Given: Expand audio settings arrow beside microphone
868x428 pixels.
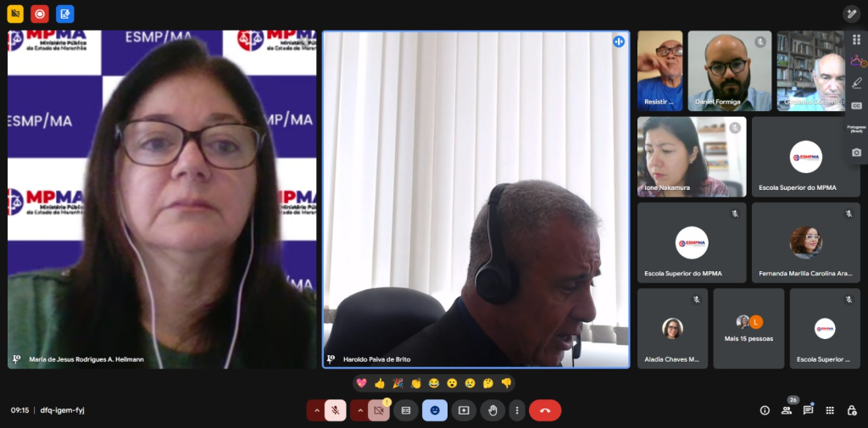Looking at the screenshot, I should click(316, 410).
